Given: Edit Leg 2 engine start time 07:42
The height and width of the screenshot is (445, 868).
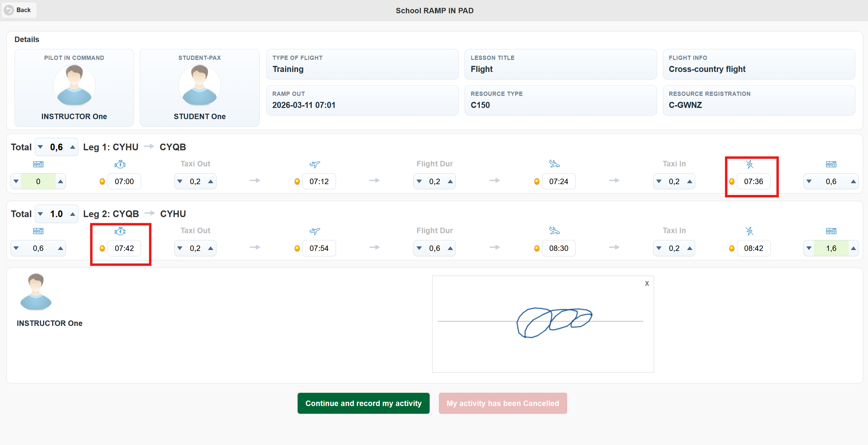Looking at the screenshot, I should [124, 248].
